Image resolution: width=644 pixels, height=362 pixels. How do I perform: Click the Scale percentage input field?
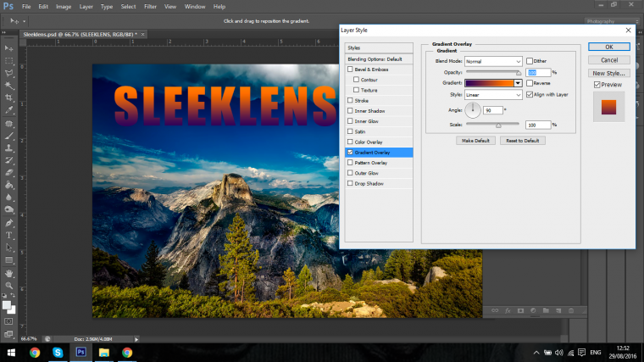click(538, 125)
